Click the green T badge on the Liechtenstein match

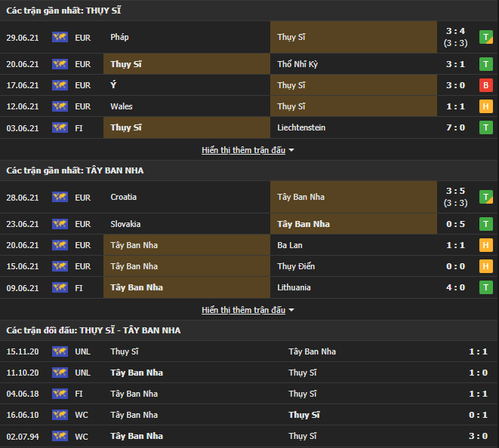(486, 127)
